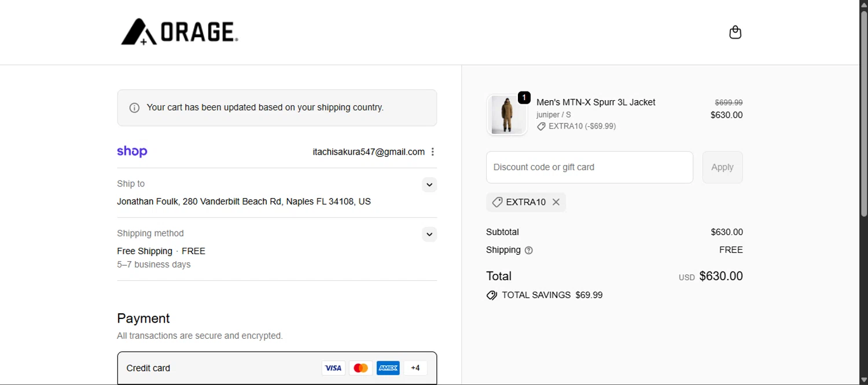The width and height of the screenshot is (868, 385).
Task: Click the TOTAL SAVINGS $69.99 text
Action: pos(552,295)
